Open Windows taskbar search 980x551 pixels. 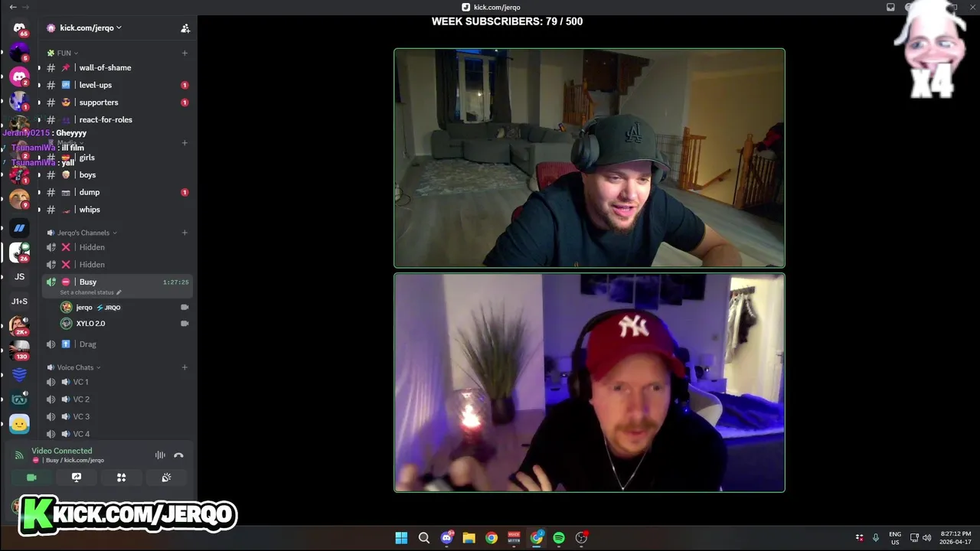pos(423,538)
